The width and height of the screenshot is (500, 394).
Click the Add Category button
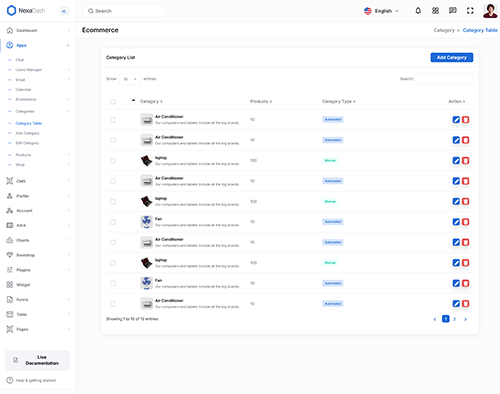point(452,57)
